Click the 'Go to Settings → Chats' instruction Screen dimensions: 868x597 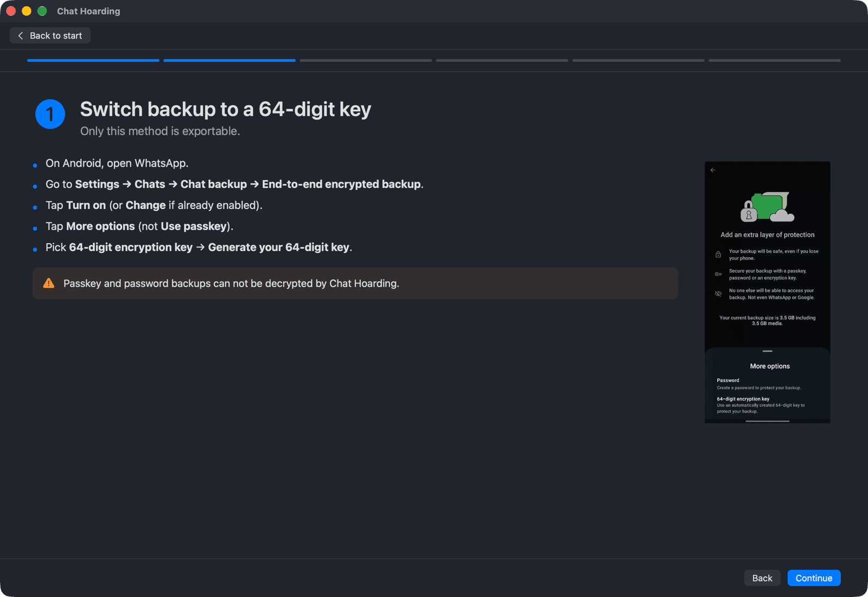click(234, 185)
